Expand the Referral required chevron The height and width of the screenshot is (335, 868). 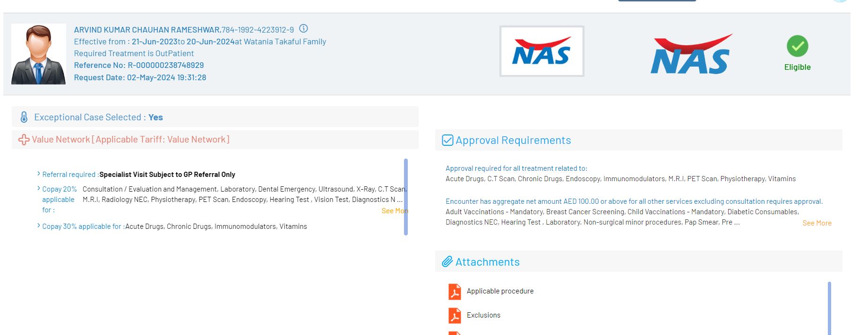point(39,174)
